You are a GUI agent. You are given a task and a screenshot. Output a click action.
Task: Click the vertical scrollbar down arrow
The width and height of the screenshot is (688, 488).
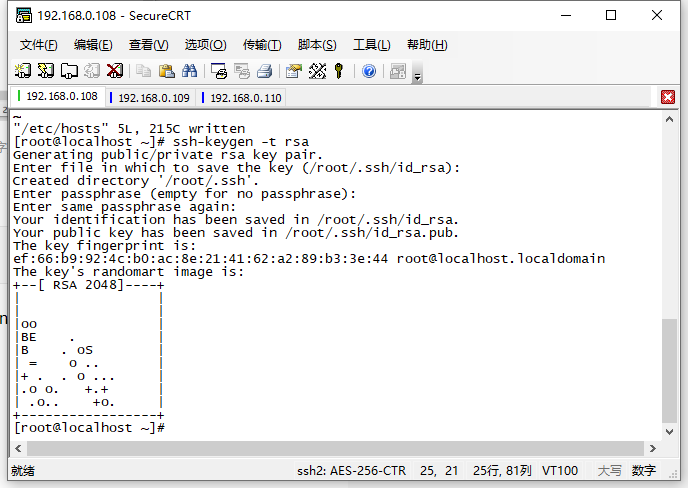tap(669, 431)
